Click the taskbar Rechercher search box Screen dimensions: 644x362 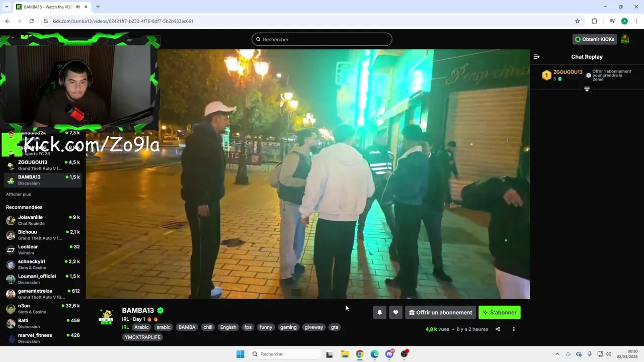tap(285, 354)
